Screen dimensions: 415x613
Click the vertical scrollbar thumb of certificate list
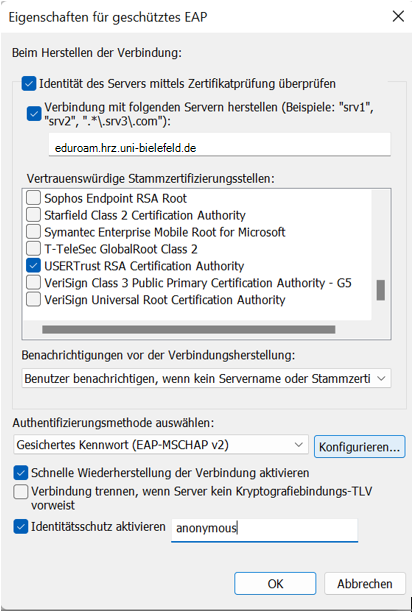click(381, 290)
